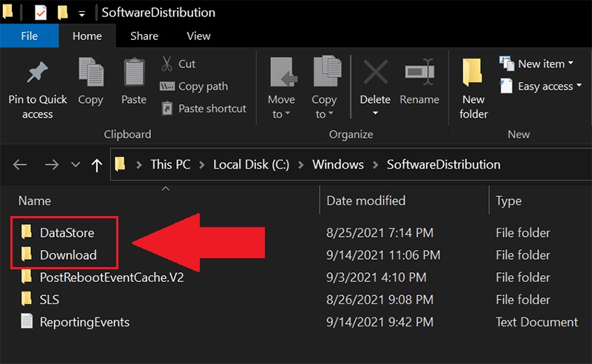
Task: Open the File menu
Action: [x=30, y=36]
